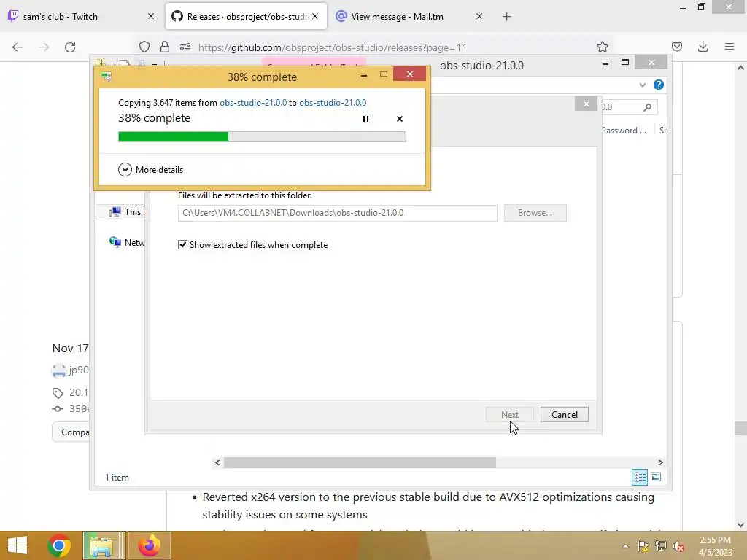This screenshot has height=560, width=747.
Task: Click the jp90 author avatar
Action: [58, 370]
